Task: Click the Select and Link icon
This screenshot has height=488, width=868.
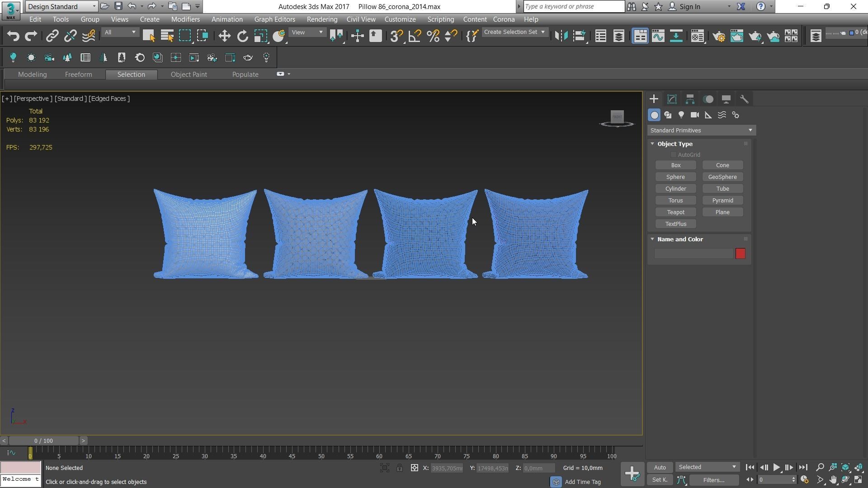Action: 52,36
